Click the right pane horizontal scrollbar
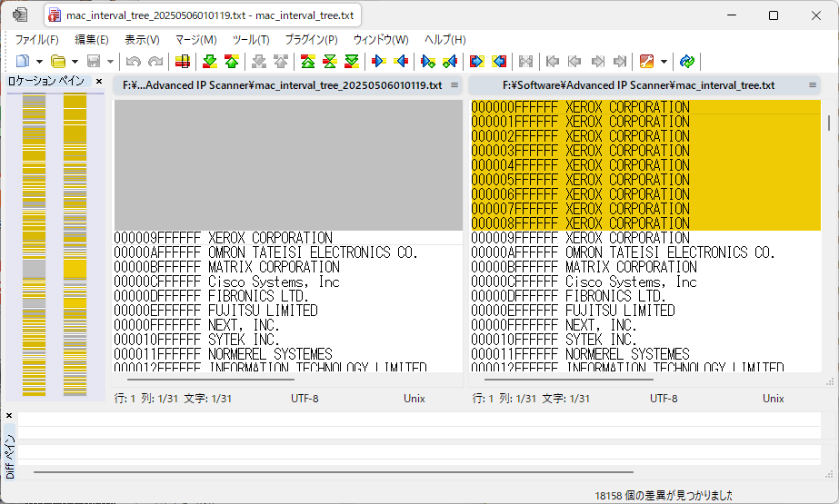The width and height of the screenshot is (839, 504). coord(568,380)
